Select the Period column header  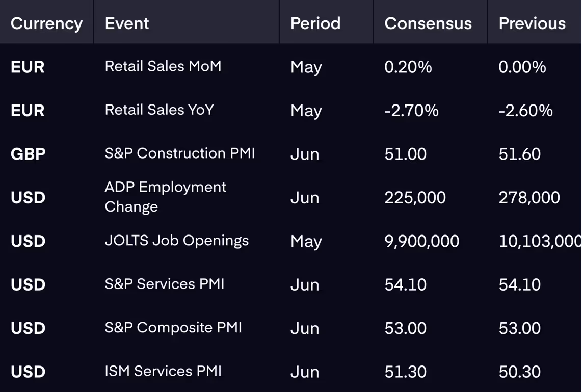(x=315, y=23)
